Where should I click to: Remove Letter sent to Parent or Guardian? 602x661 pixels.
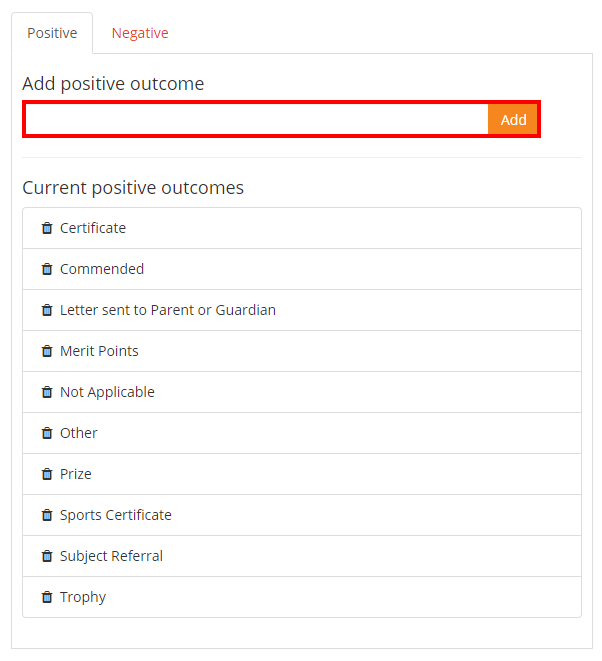point(46,310)
